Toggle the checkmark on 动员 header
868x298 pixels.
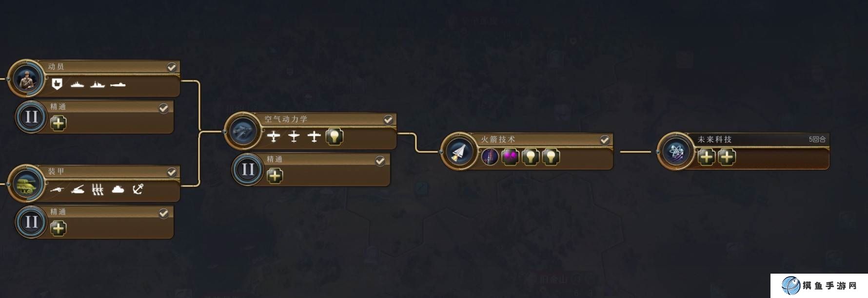click(x=172, y=67)
